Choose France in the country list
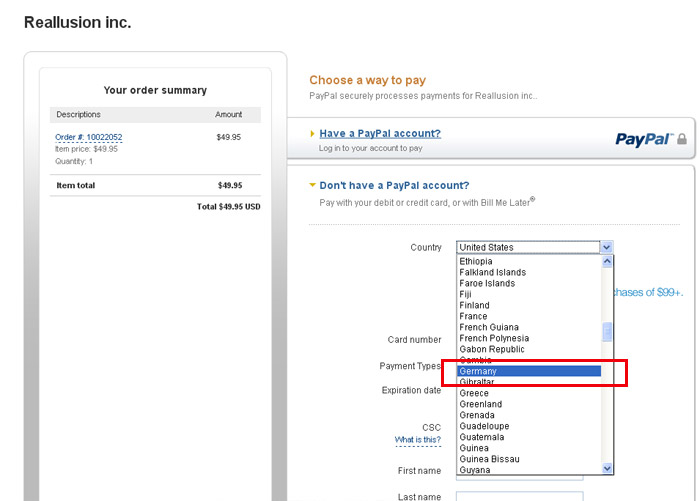Screen dimensions: 700x501 (529, 316)
